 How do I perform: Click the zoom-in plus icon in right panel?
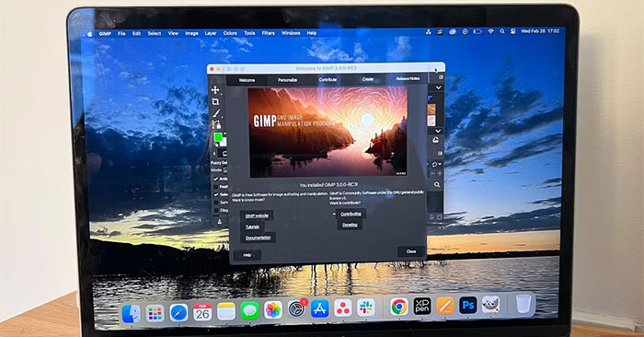(440, 173)
